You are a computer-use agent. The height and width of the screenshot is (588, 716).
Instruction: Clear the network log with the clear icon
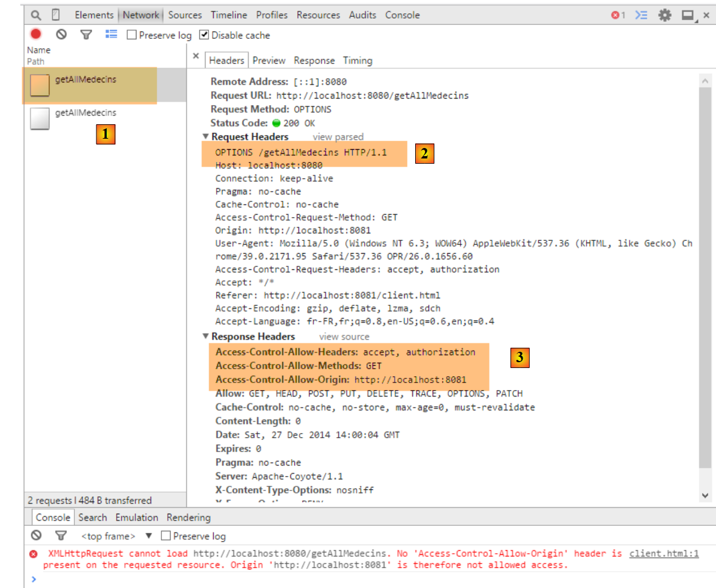click(x=61, y=35)
